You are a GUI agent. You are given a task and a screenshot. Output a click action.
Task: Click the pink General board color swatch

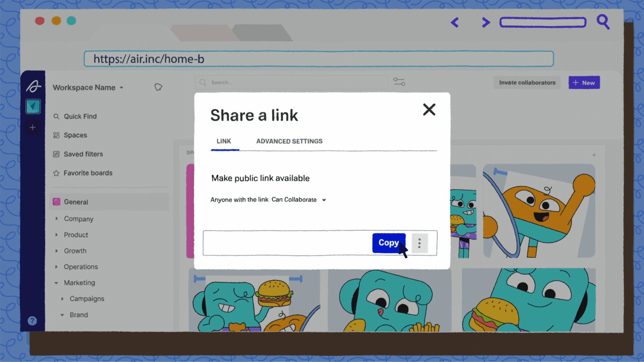57,202
